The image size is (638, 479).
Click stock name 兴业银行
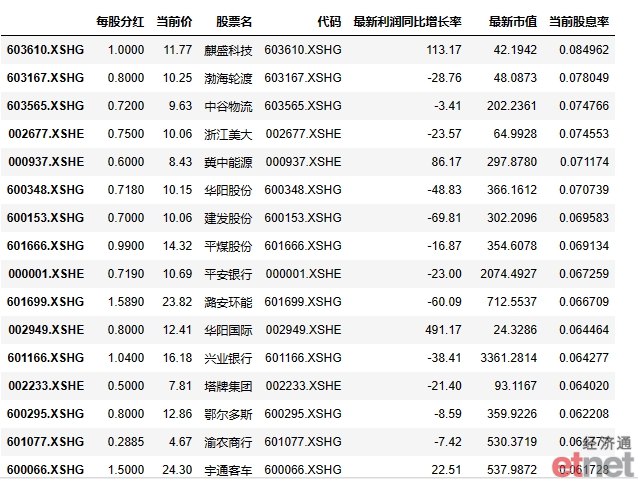click(228, 359)
